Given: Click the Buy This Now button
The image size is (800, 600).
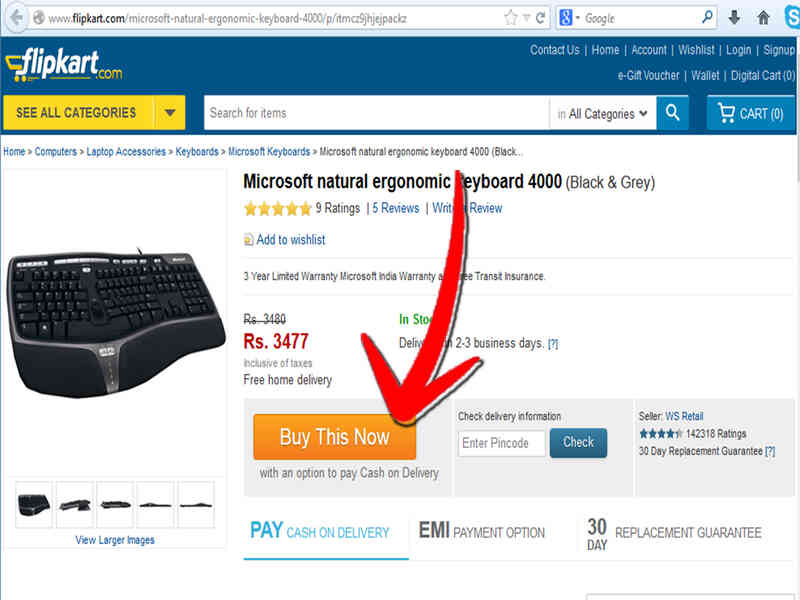Looking at the screenshot, I should coord(335,437).
